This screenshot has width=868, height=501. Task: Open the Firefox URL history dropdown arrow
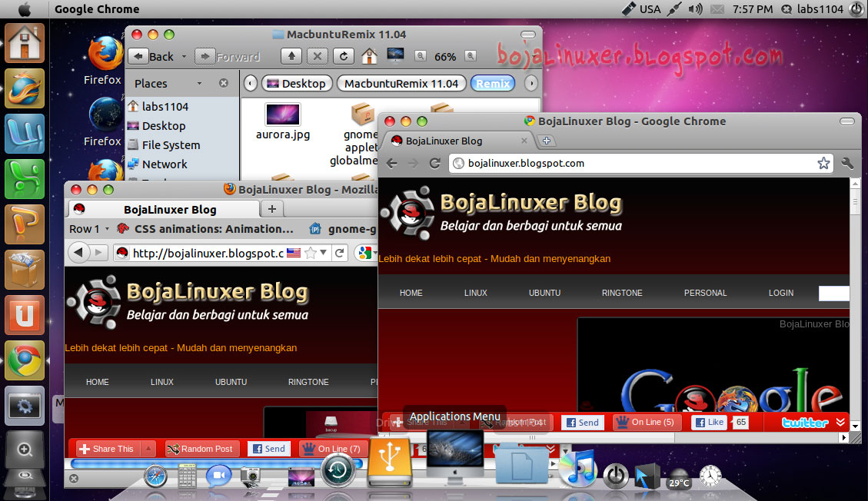pos(323,253)
